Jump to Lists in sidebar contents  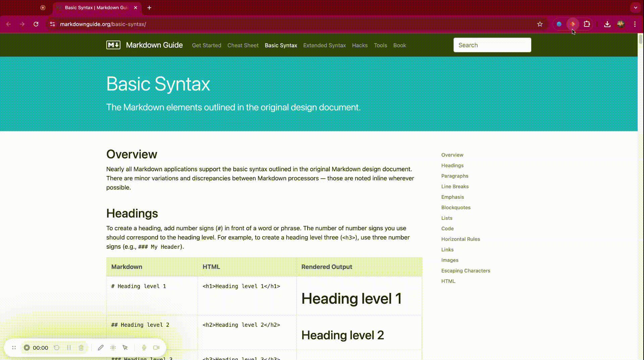point(447,218)
